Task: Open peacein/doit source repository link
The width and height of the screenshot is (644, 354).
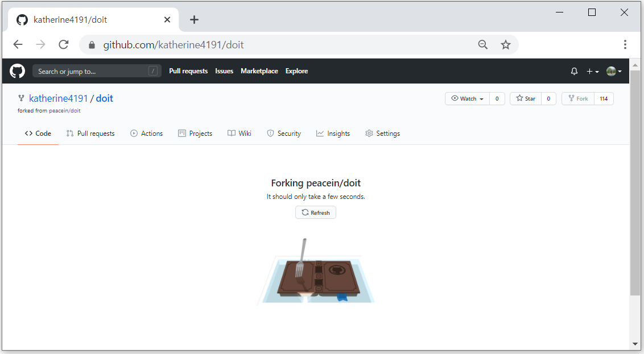Action: point(64,111)
